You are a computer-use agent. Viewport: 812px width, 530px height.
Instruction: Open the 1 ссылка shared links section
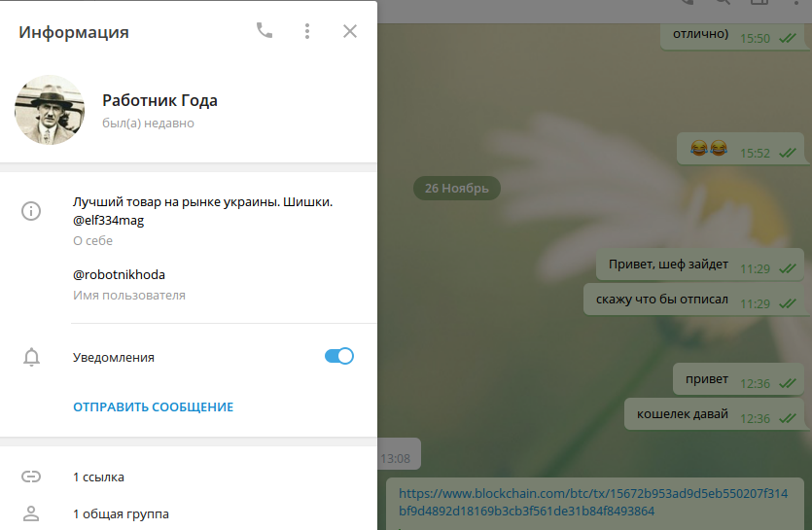[x=98, y=477]
